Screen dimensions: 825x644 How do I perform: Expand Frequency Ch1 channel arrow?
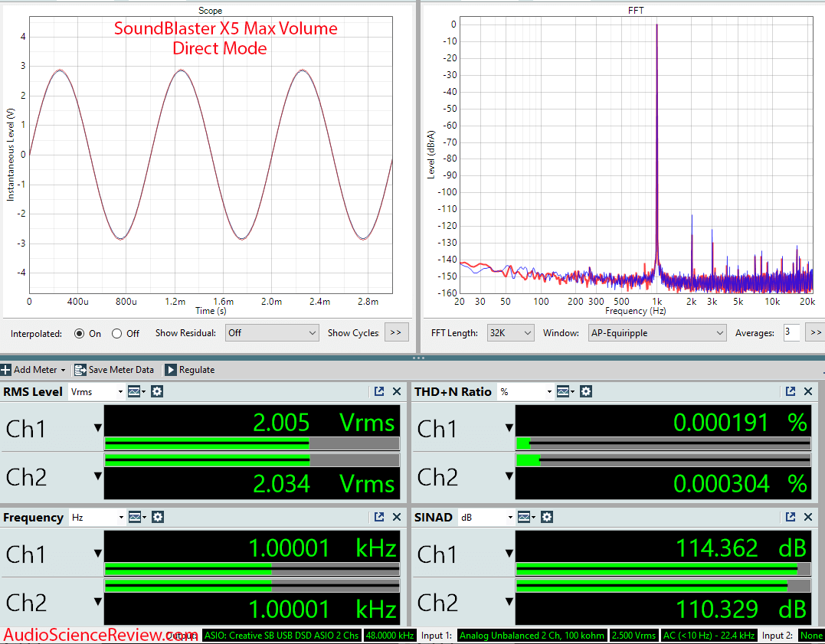click(x=98, y=554)
